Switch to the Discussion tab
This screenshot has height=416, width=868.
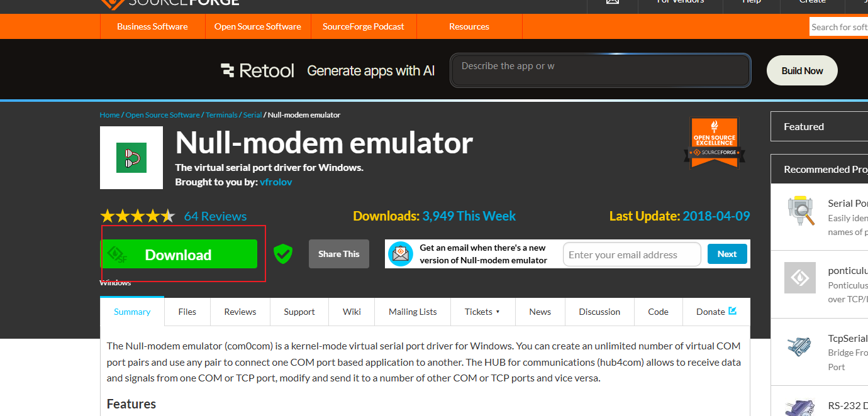[599, 312]
